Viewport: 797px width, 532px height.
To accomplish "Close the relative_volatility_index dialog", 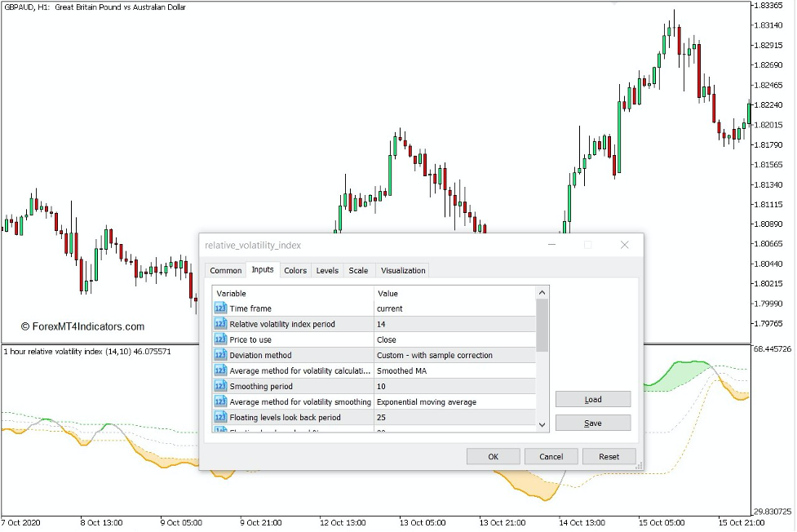I will (625, 245).
